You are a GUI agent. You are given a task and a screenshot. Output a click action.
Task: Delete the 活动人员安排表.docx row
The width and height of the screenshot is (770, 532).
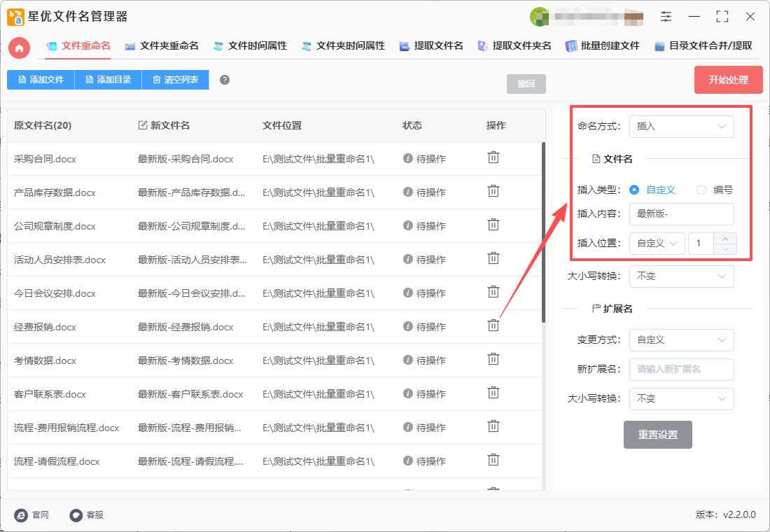[493, 258]
